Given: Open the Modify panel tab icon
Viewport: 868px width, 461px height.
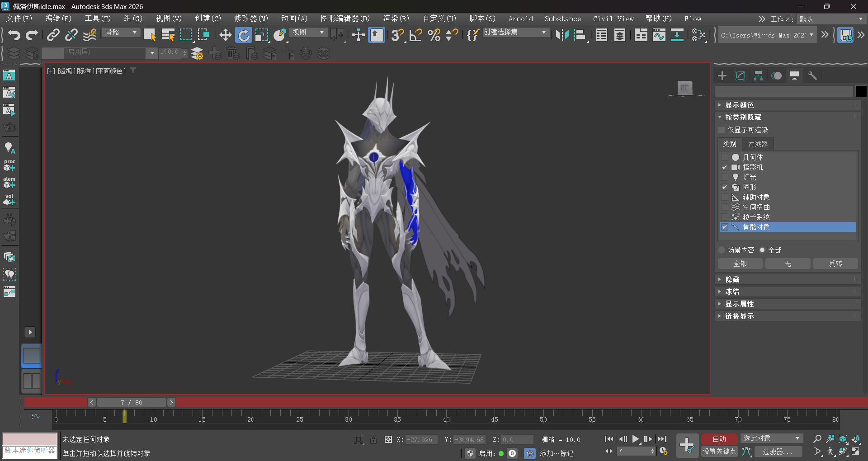Looking at the screenshot, I should point(741,76).
